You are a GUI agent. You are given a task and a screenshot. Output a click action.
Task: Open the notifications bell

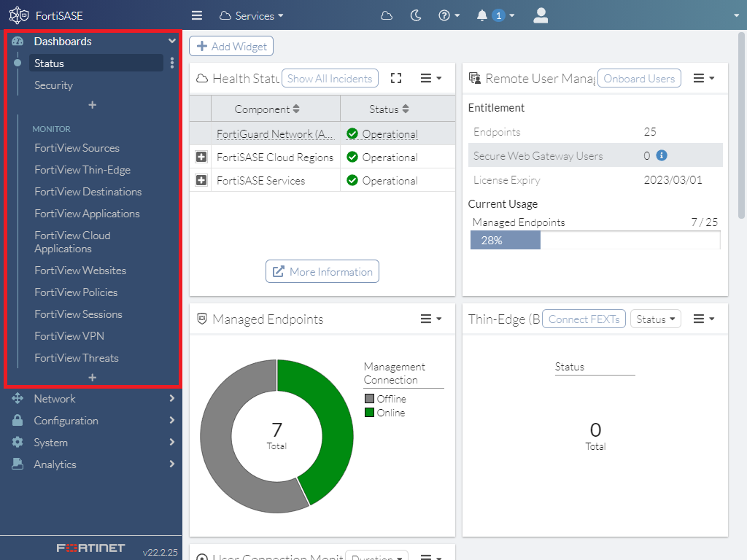pyautogui.click(x=482, y=15)
